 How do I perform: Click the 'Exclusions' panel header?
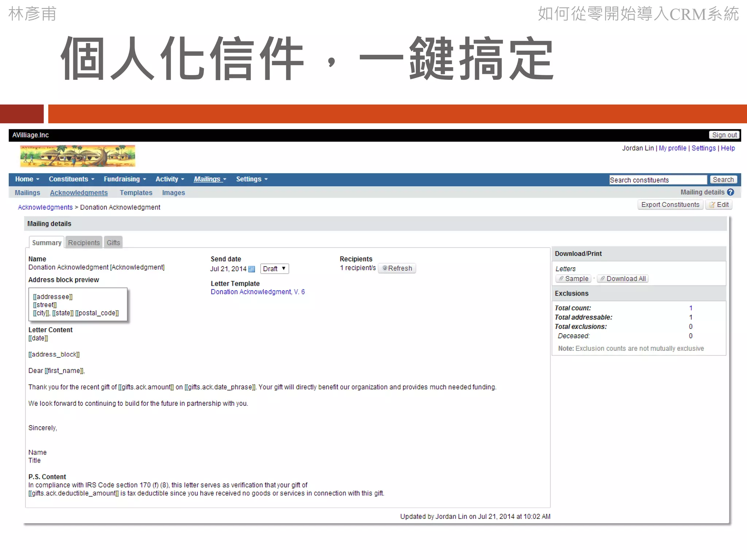point(639,293)
